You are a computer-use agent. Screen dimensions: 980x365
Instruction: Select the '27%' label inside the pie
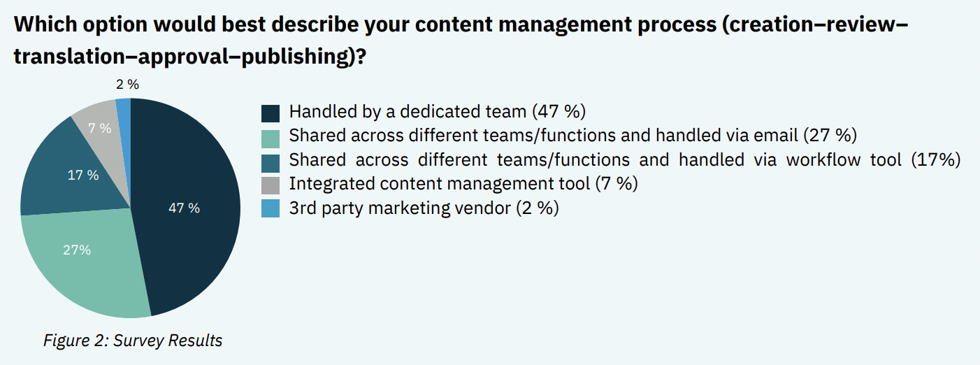click(x=77, y=250)
